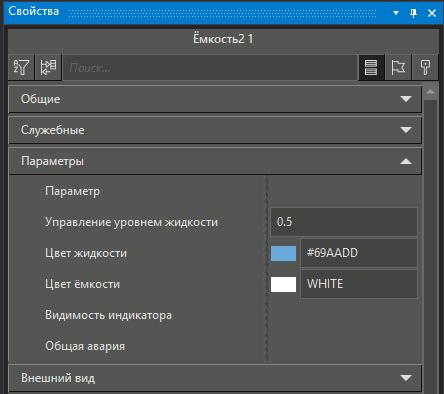Expand the Общие section
444x394 pixels.
pos(215,99)
